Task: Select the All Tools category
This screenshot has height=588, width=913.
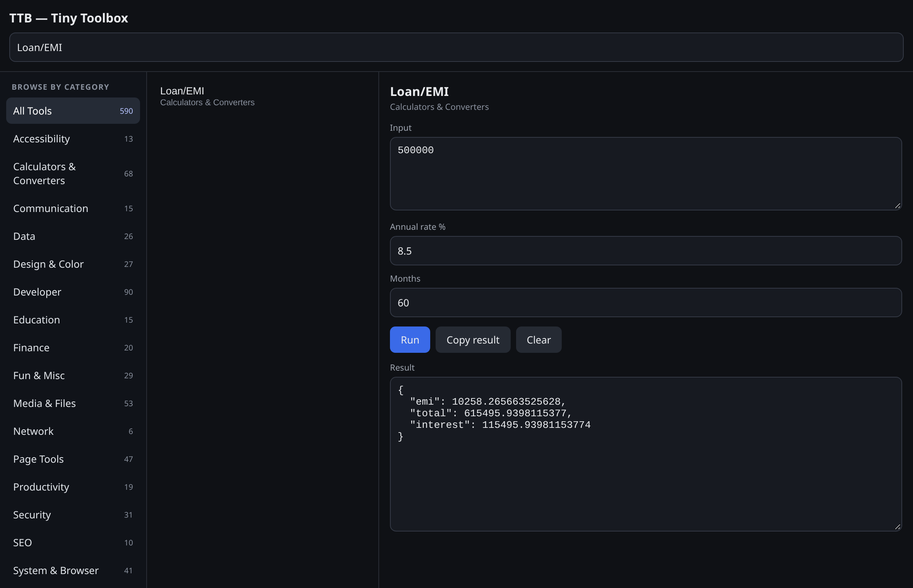Action: 73,111
